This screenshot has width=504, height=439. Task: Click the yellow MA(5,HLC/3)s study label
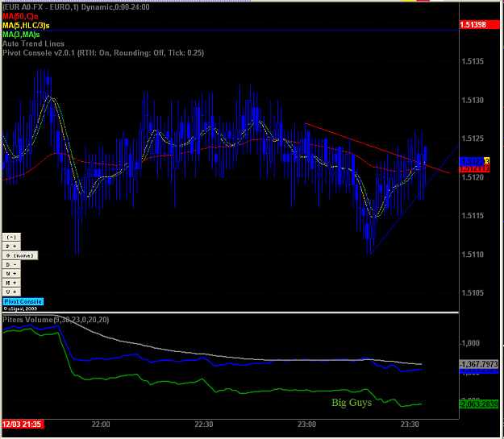point(26,25)
